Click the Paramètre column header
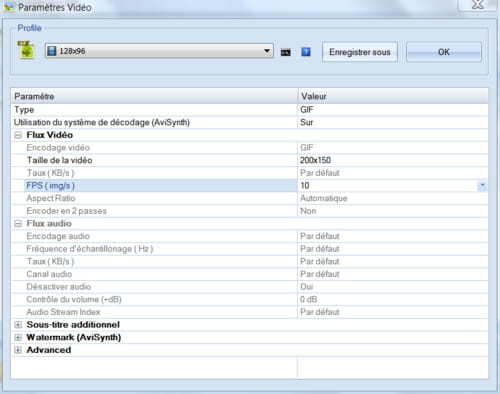 tap(155, 96)
